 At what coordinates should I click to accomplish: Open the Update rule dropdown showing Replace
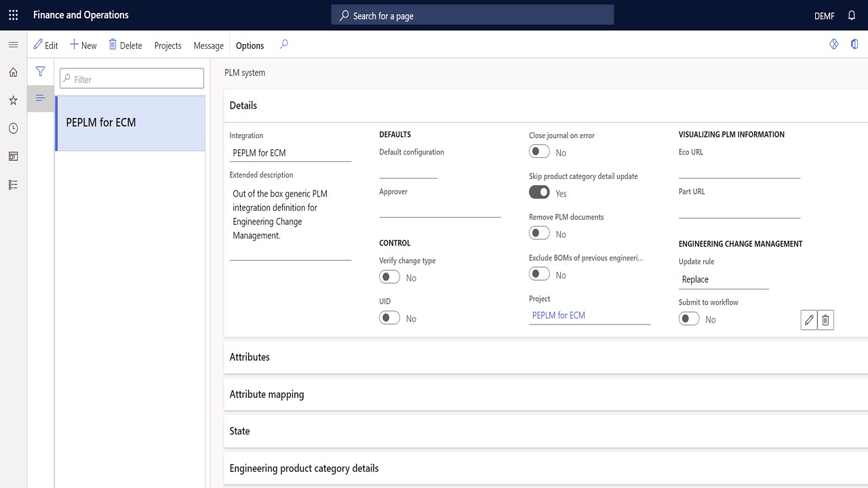[724, 279]
